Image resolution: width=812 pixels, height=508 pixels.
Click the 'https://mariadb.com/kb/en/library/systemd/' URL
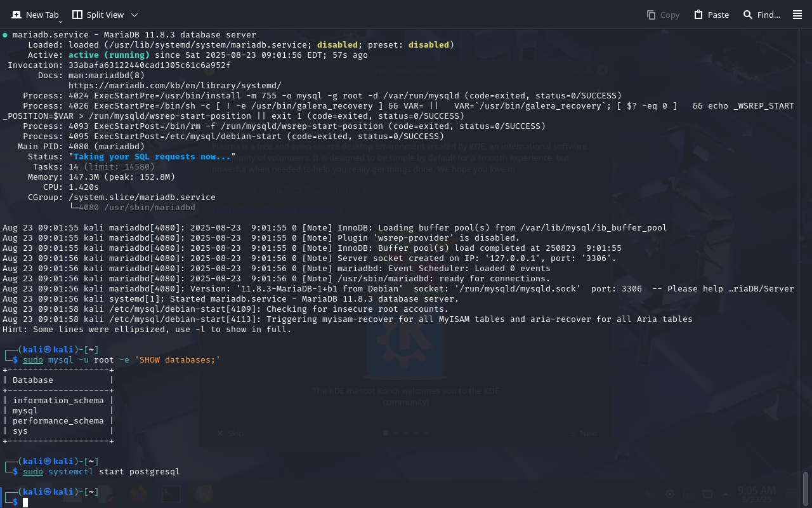click(174, 86)
